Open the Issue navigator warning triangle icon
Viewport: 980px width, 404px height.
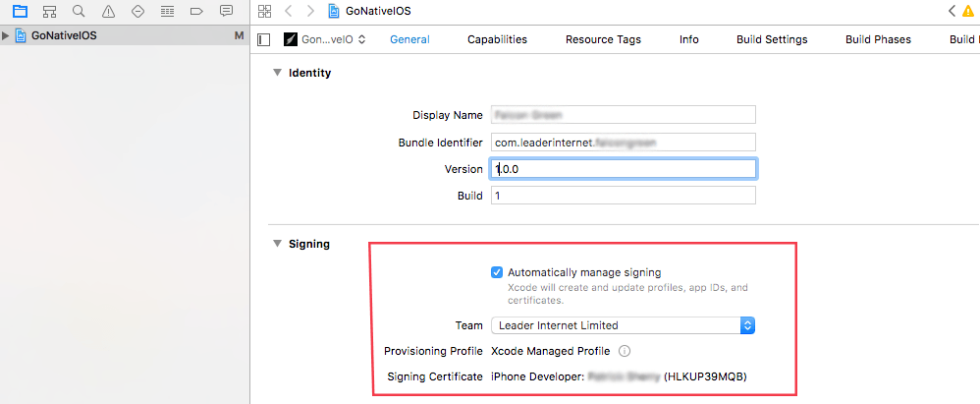click(x=108, y=11)
